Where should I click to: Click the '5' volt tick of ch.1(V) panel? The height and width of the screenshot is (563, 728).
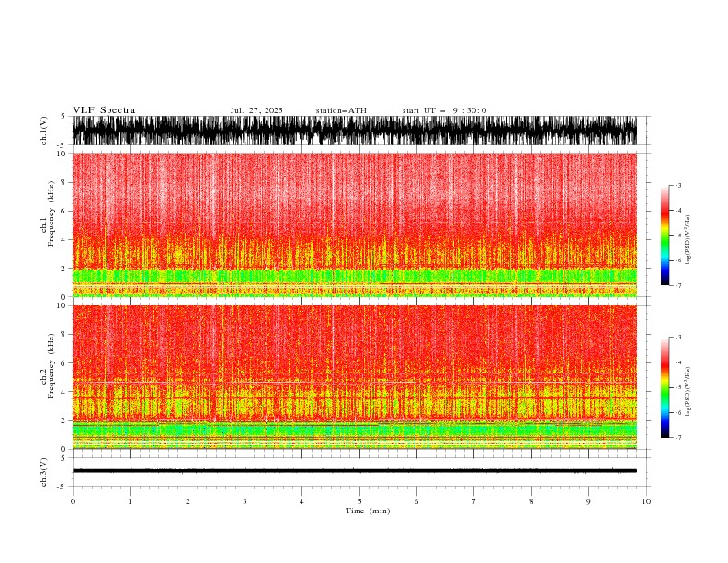click(x=64, y=116)
